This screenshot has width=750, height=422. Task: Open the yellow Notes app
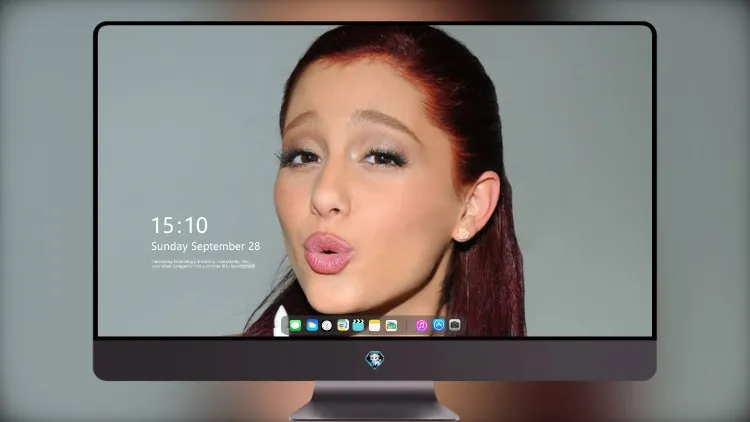pyautogui.click(x=375, y=325)
